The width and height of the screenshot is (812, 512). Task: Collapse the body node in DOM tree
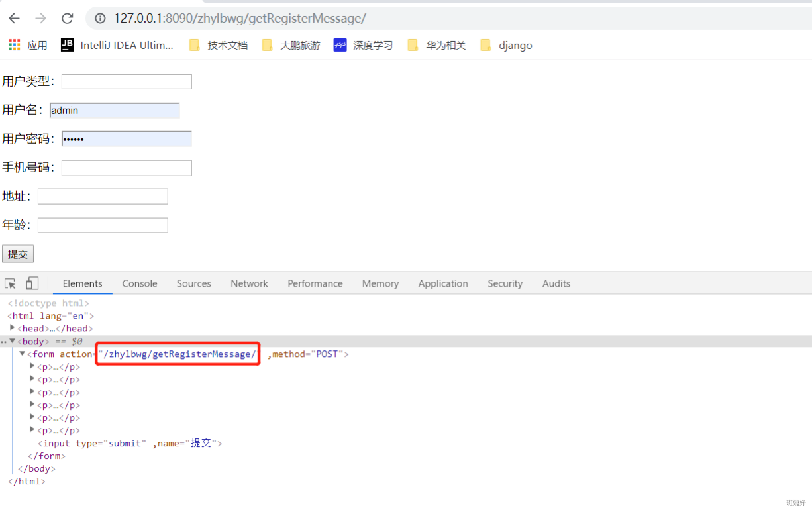pos(13,341)
